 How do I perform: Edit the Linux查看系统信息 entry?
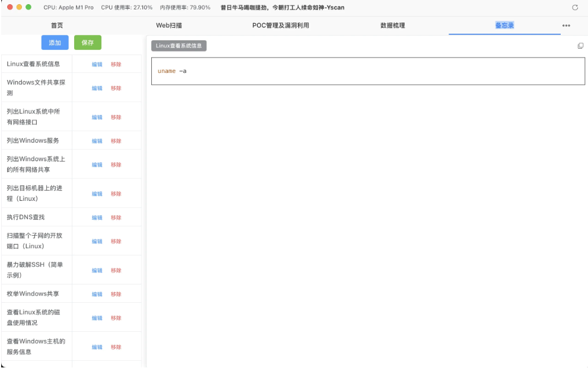pyautogui.click(x=97, y=65)
